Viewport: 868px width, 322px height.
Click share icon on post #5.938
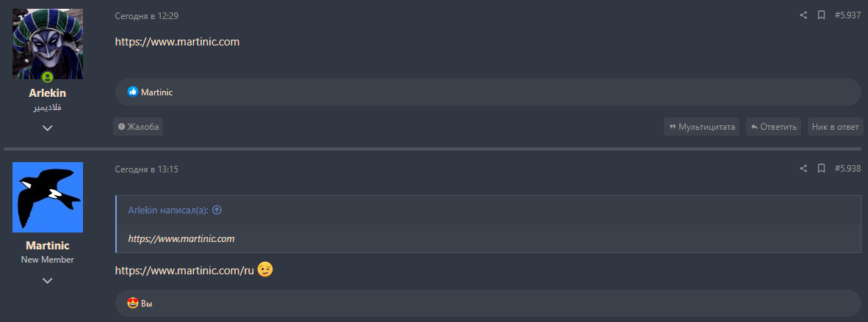point(803,169)
